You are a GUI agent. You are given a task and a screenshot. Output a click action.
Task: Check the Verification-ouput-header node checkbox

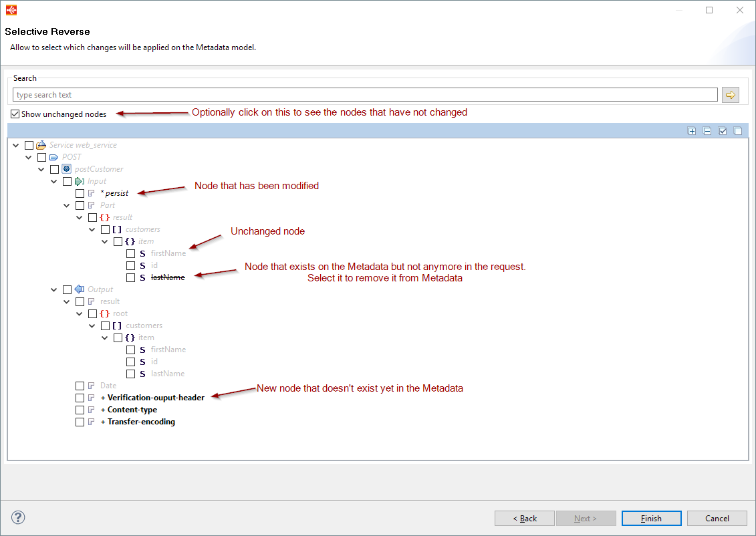[x=80, y=398]
